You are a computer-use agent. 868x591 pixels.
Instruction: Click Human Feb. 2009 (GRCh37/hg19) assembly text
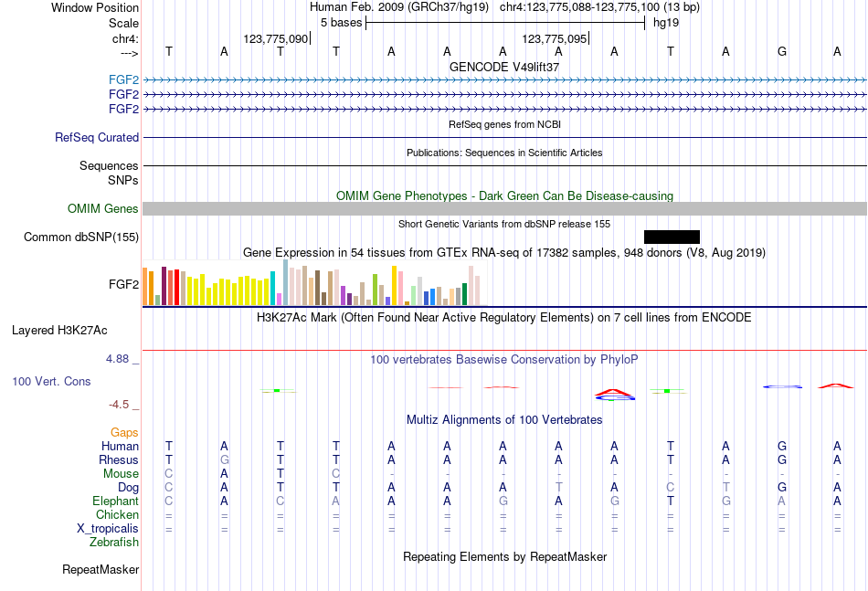coord(399,7)
